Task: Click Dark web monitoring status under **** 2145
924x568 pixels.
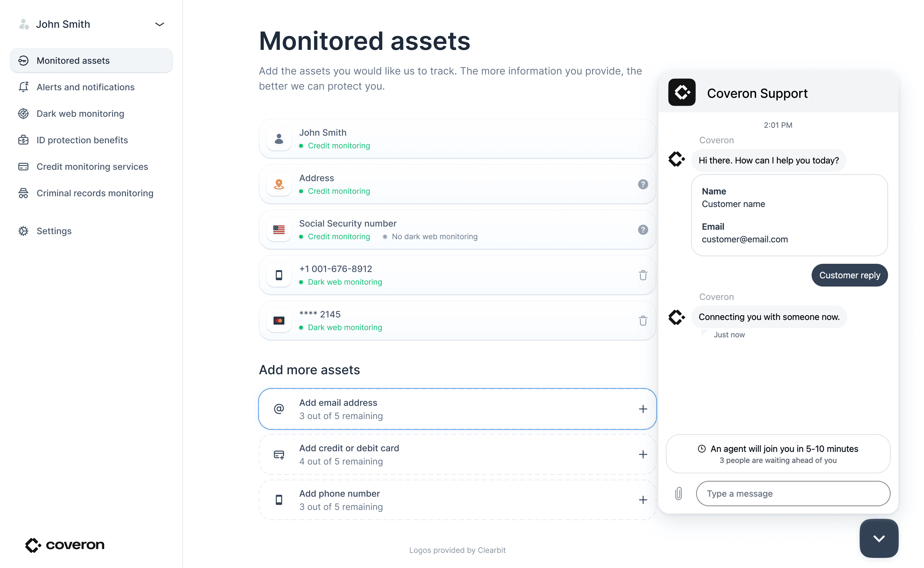Action: 345,328
